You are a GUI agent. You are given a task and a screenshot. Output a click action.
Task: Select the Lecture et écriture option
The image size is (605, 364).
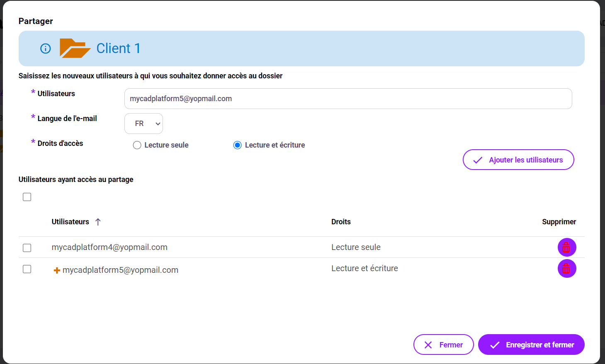click(x=238, y=145)
